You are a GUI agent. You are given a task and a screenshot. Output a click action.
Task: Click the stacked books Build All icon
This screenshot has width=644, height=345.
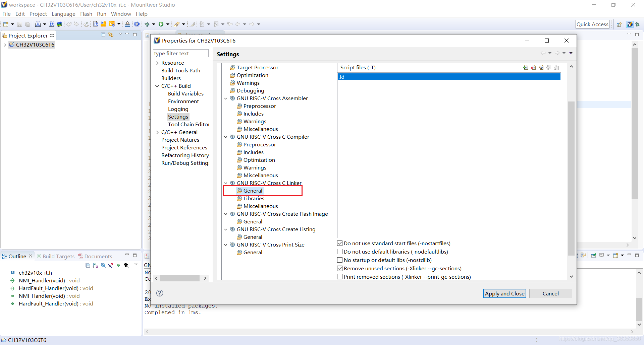(59, 24)
